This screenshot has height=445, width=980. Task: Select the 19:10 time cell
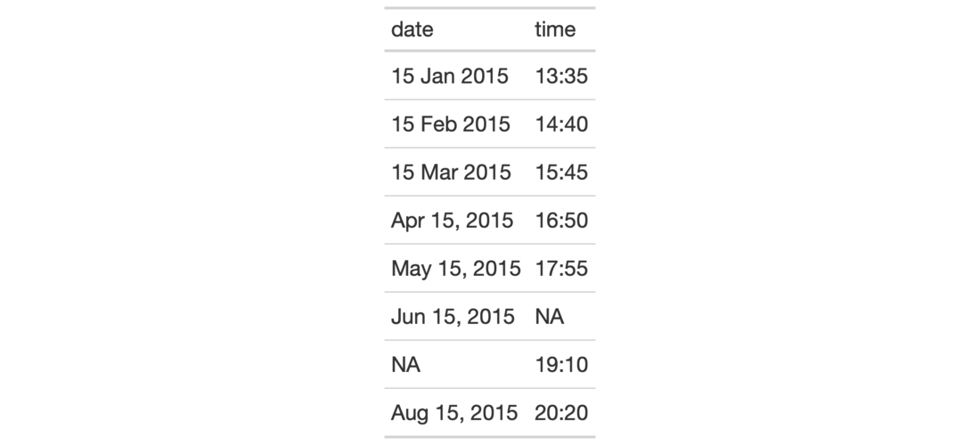coord(561,364)
